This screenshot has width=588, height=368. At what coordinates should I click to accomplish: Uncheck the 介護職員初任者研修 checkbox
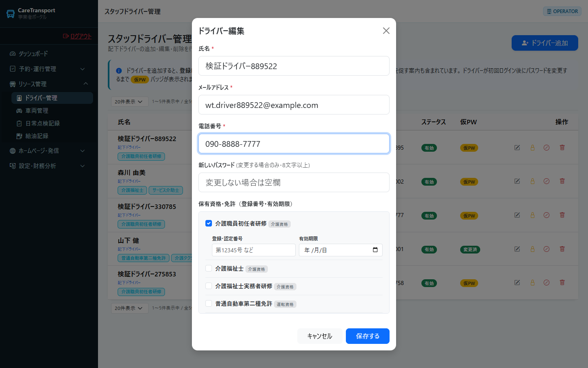coord(209,223)
